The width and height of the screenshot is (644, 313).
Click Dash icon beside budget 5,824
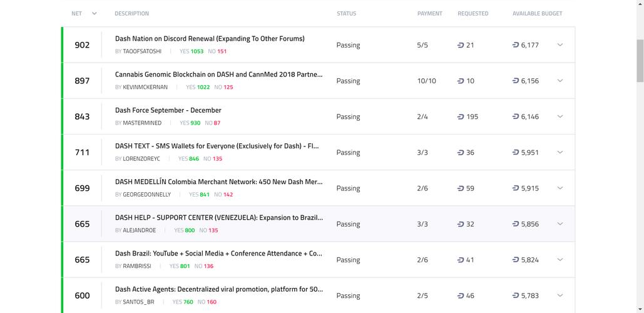pos(516,259)
